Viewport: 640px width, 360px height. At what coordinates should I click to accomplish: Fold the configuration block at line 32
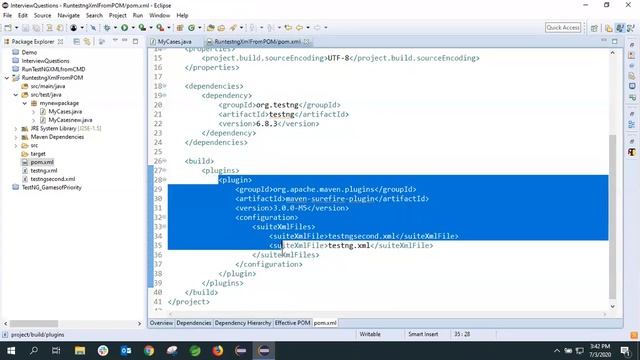pyautogui.click(x=165, y=217)
